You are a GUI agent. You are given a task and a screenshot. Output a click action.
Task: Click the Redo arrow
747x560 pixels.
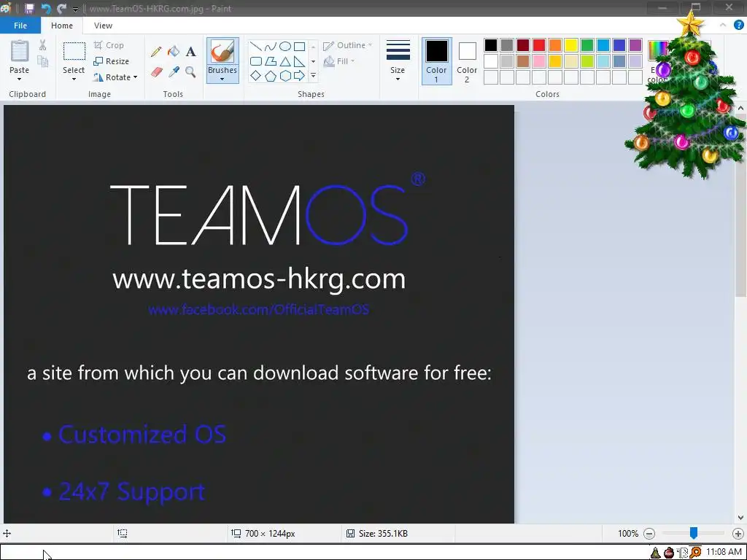[x=61, y=9]
